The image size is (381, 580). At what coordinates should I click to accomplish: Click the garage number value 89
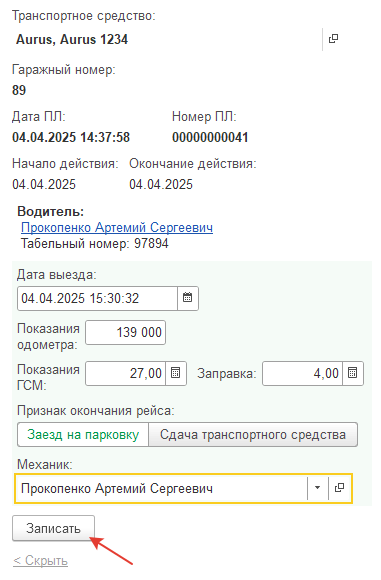coord(19,90)
